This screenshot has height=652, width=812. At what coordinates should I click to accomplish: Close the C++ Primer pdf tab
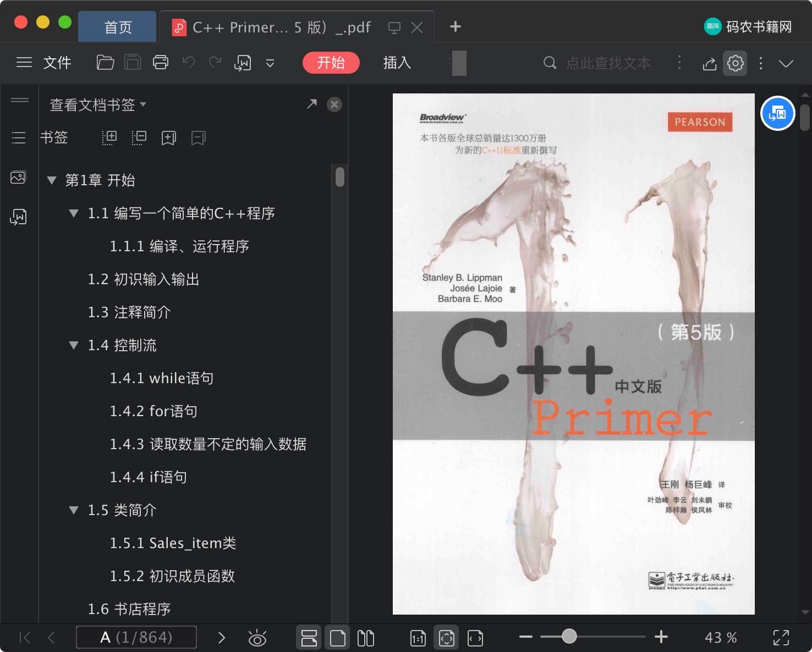coord(417,27)
